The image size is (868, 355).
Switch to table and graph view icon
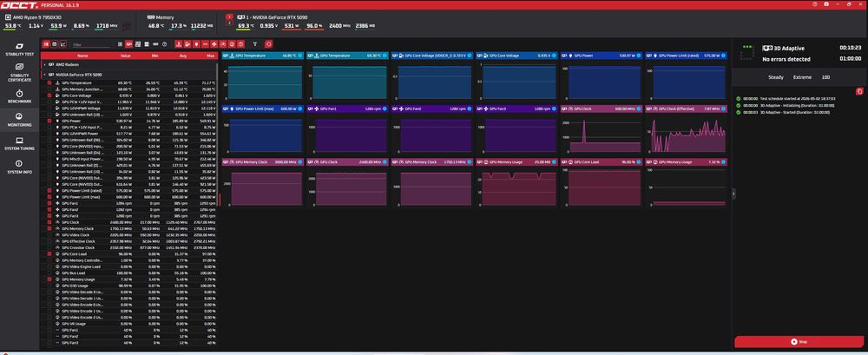(x=45, y=43)
